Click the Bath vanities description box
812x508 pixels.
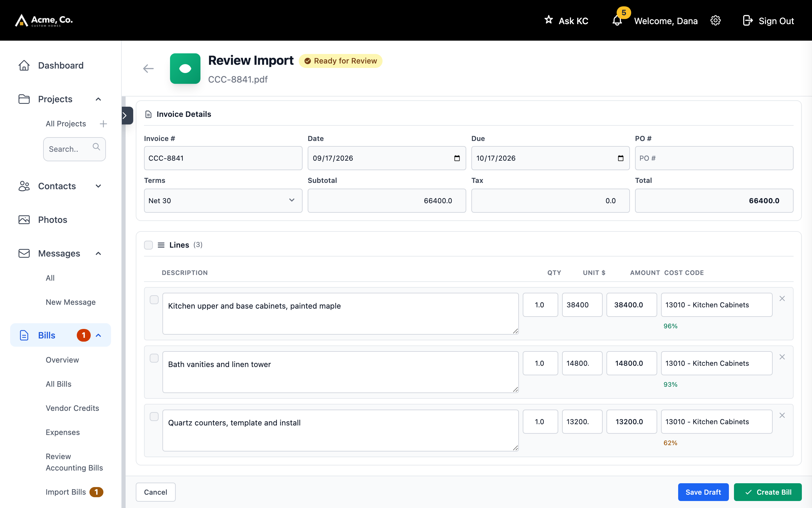point(341,372)
